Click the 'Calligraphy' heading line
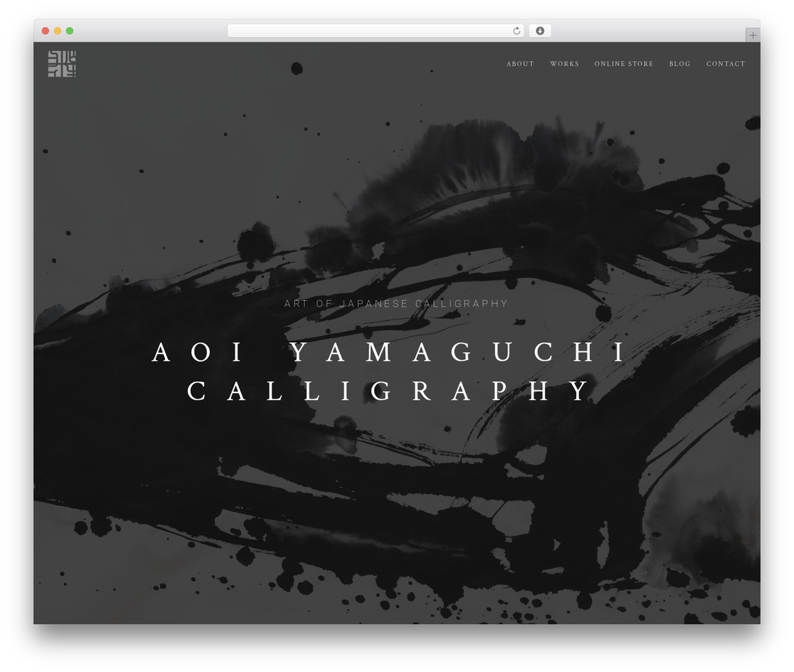 point(389,391)
